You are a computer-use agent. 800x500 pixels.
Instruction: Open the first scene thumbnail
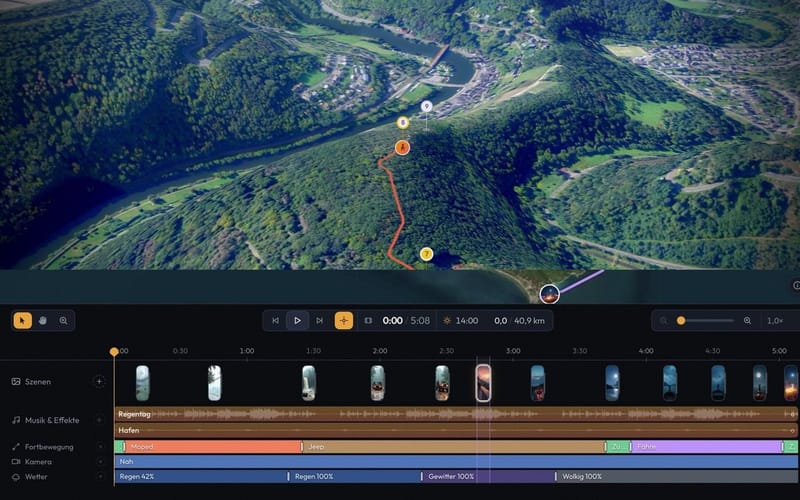pyautogui.click(x=143, y=383)
